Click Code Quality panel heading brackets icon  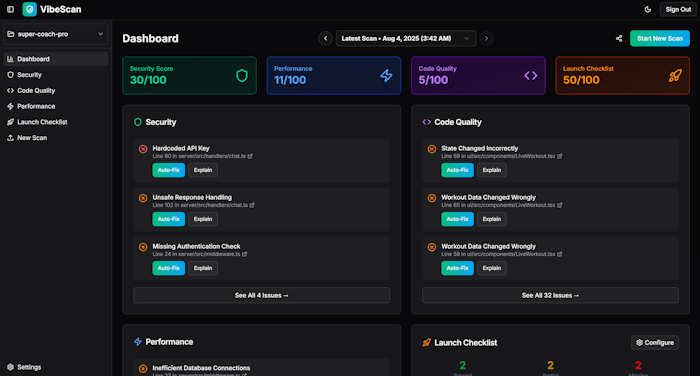(426, 122)
